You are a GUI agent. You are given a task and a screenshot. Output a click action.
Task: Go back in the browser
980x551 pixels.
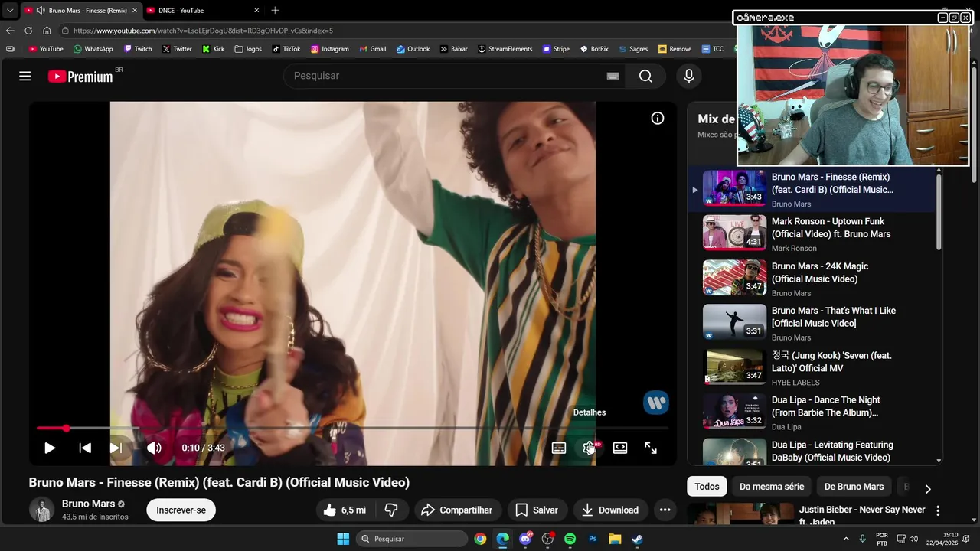(x=10, y=31)
